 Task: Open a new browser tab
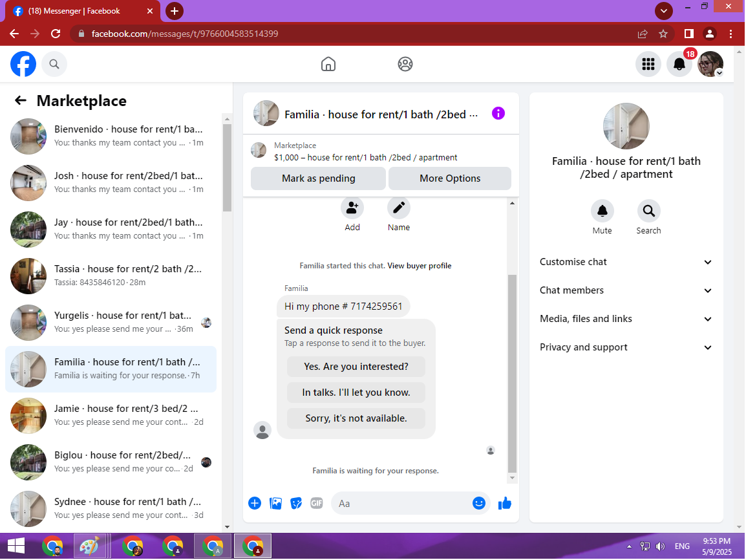pyautogui.click(x=175, y=11)
